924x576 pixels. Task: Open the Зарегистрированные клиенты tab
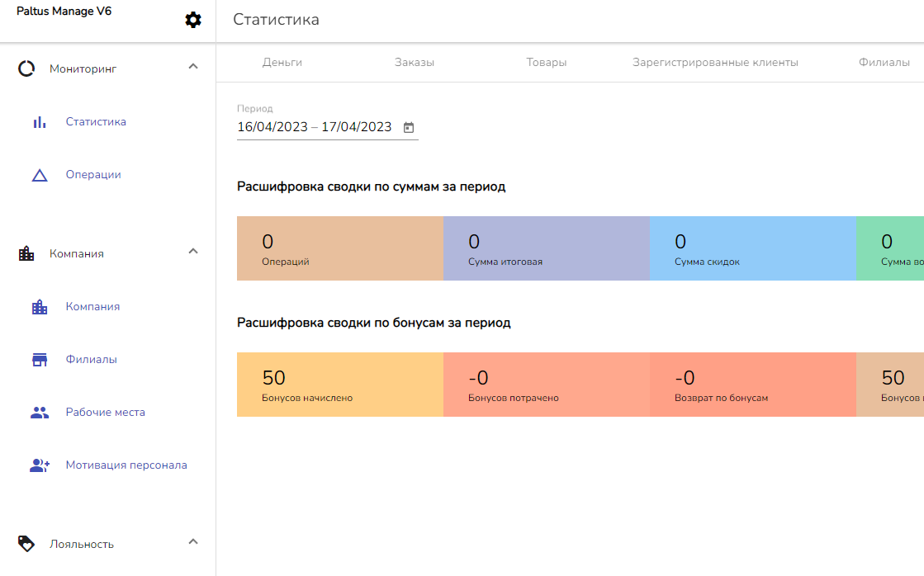point(715,63)
